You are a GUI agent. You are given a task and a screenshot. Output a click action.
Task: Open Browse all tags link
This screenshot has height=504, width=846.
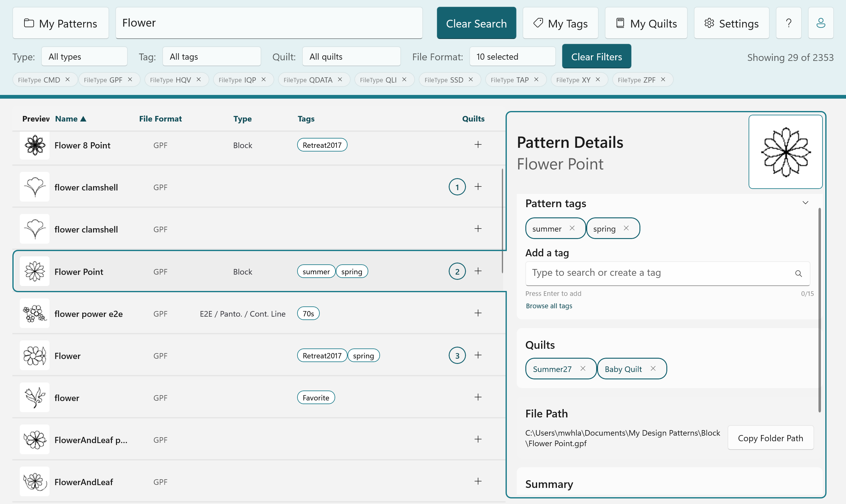pyautogui.click(x=549, y=306)
